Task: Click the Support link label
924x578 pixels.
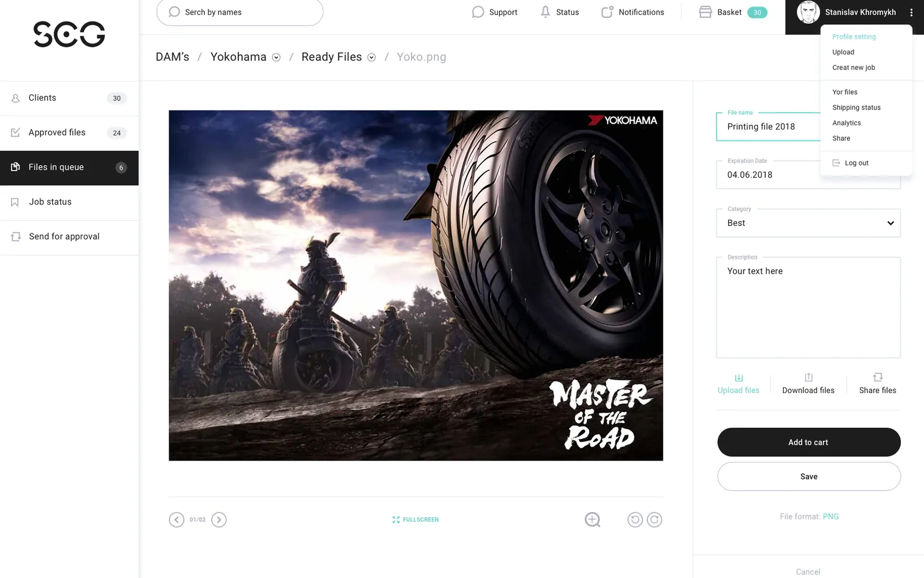Action: coord(503,12)
